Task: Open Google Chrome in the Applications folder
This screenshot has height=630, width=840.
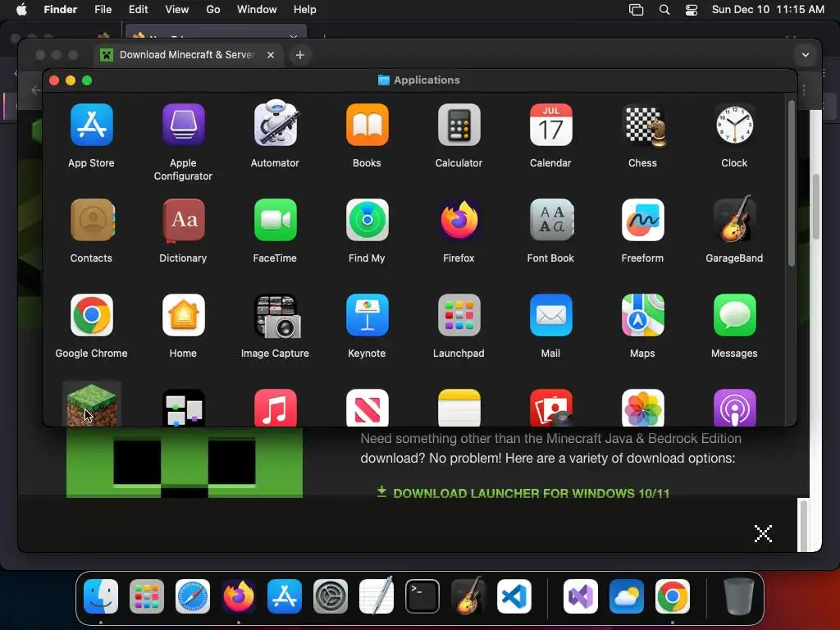Action: pos(92,315)
